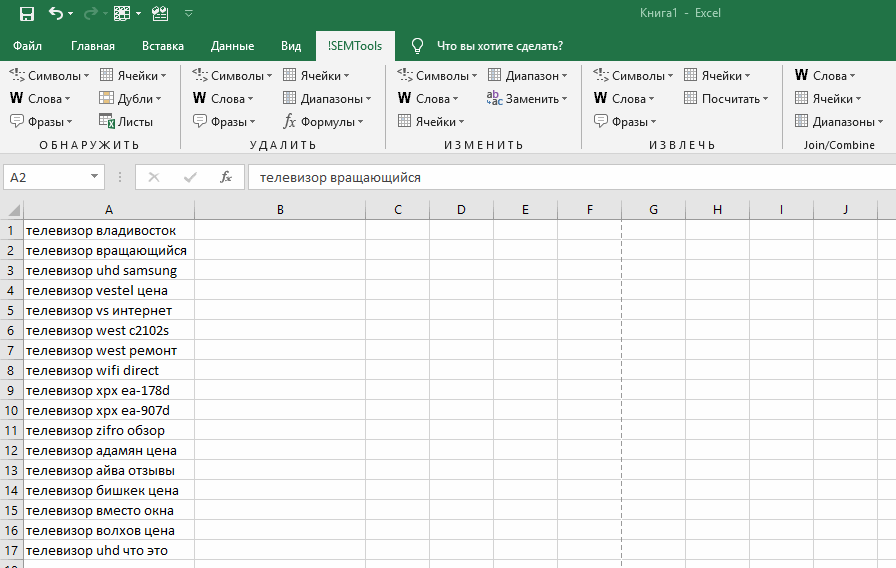Open Символы dropdown in ИЗВЛЕЧЬ group
This screenshot has height=568, width=896.
[634, 75]
